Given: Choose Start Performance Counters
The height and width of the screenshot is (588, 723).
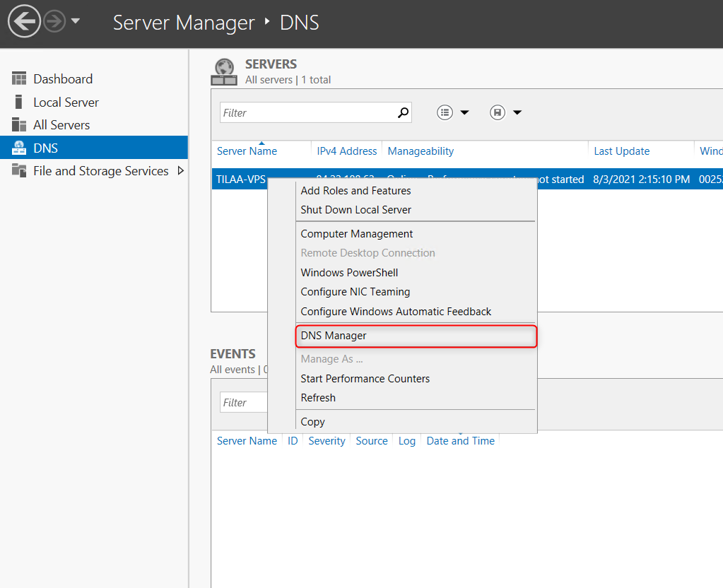Looking at the screenshot, I should [365, 379].
